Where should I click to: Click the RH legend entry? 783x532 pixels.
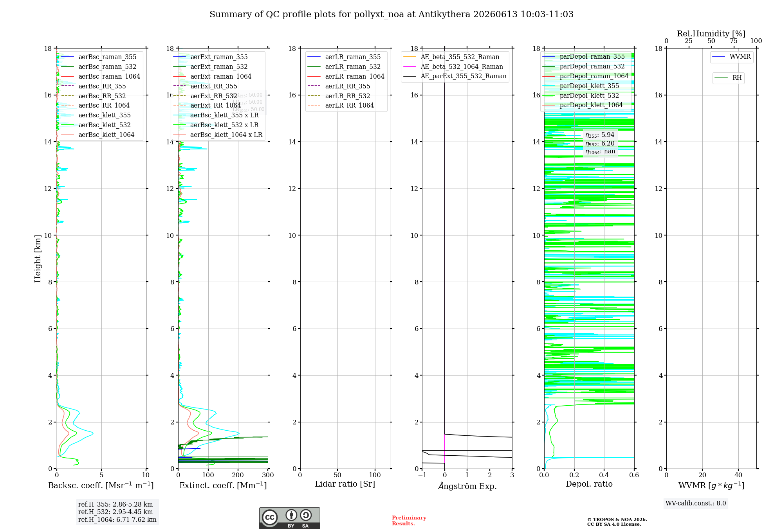(x=728, y=78)
